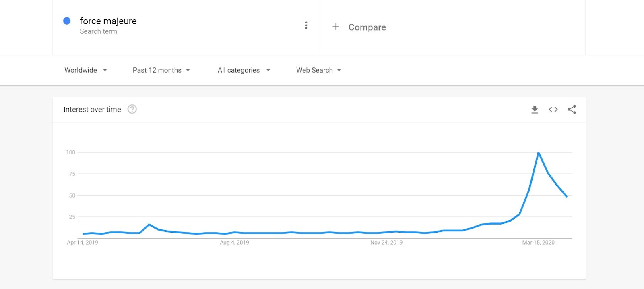Click the blue dot beside force majeure

(x=67, y=21)
